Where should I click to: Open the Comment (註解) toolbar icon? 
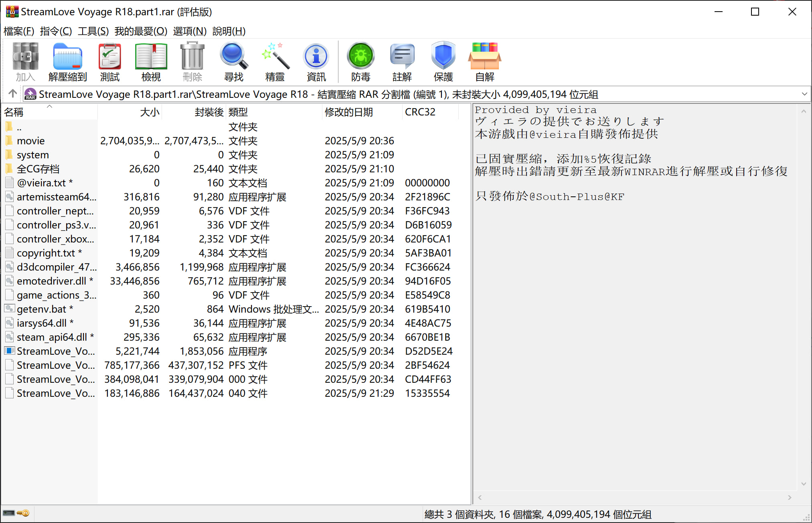point(402,62)
